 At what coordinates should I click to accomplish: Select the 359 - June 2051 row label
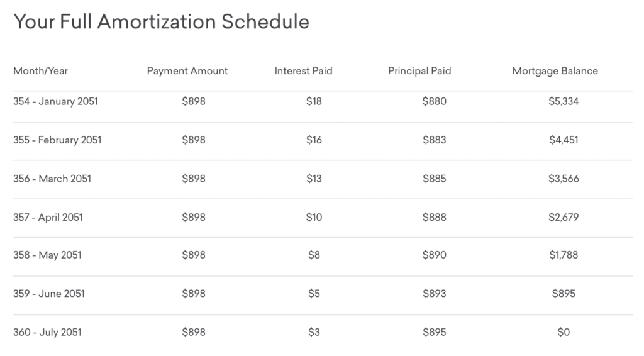click(x=48, y=293)
